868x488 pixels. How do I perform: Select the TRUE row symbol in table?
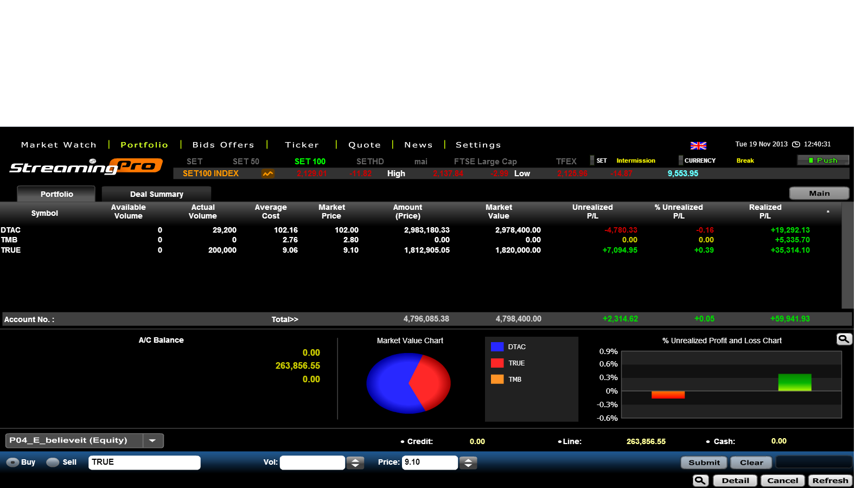coord(11,250)
